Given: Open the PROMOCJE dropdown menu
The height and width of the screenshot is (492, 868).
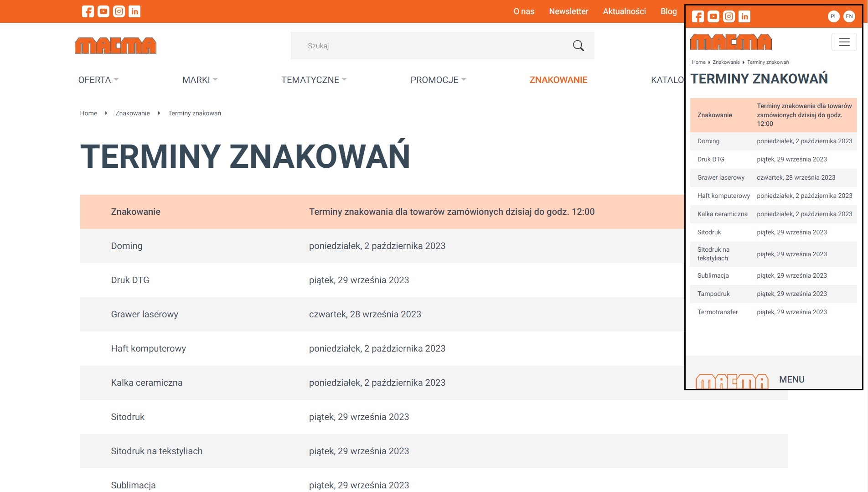Looking at the screenshot, I should pos(438,80).
